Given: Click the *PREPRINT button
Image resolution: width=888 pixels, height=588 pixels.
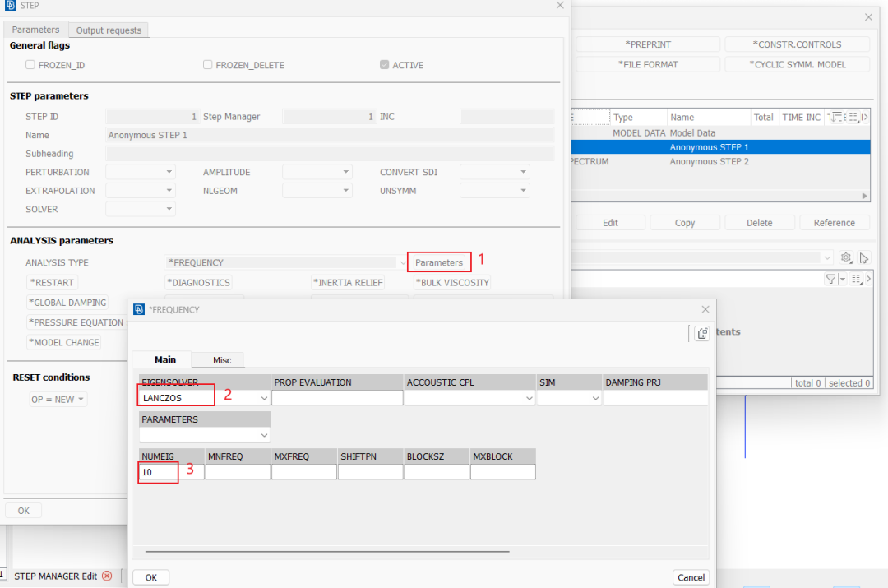Looking at the screenshot, I should [648, 44].
